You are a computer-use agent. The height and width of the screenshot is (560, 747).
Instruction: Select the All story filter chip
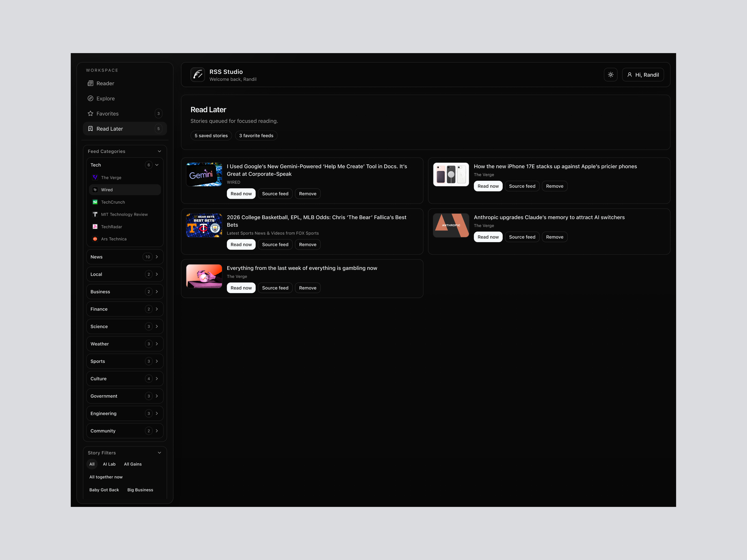pyautogui.click(x=92, y=464)
